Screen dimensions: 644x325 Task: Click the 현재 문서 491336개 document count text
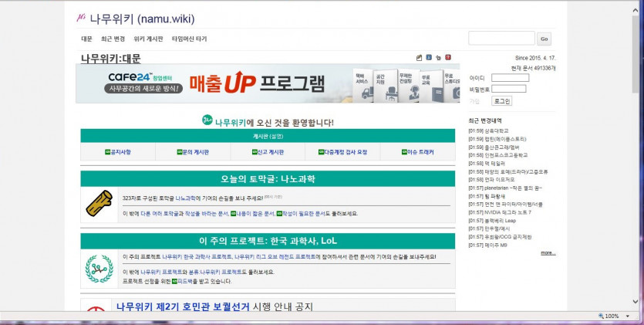point(533,68)
